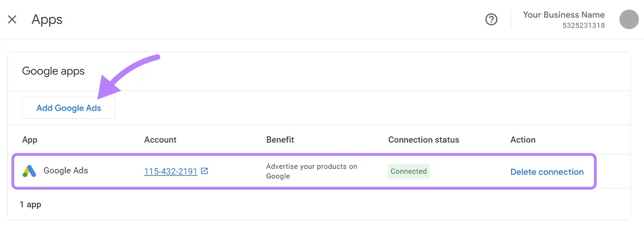Click the Google apps section heading
The height and width of the screenshot is (229, 644).
pos(53,71)
